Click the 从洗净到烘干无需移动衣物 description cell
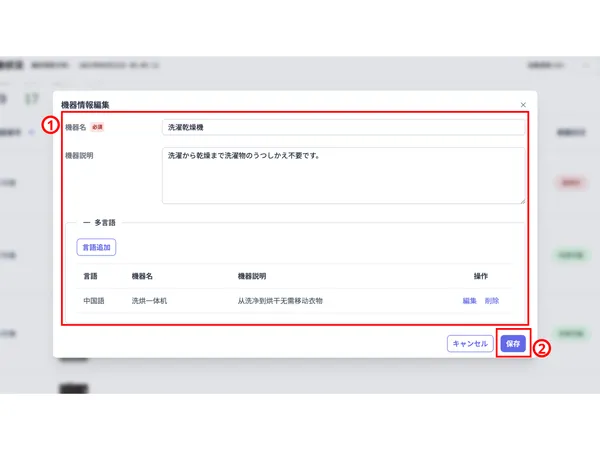The width and height of the screenshot is (600, 450). coord(280,300)
